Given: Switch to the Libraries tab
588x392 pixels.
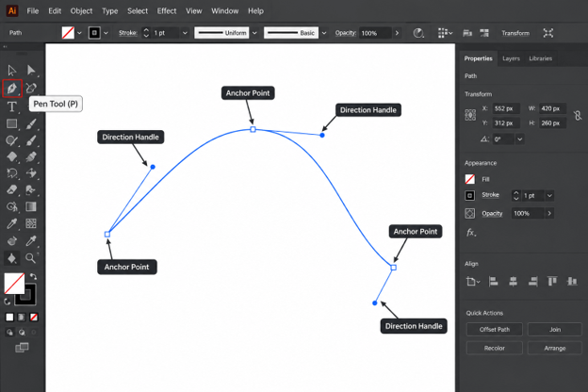Looking at the screenshot, I should [540, 58].
